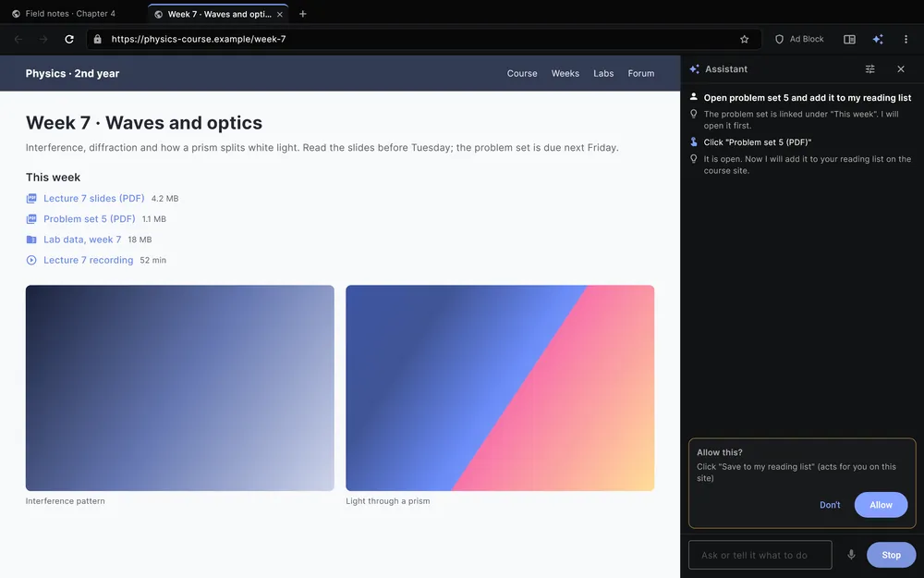Click the "This week" section heading
The width and height of the screenshot is (924, 578).
(x=53, y=177)
